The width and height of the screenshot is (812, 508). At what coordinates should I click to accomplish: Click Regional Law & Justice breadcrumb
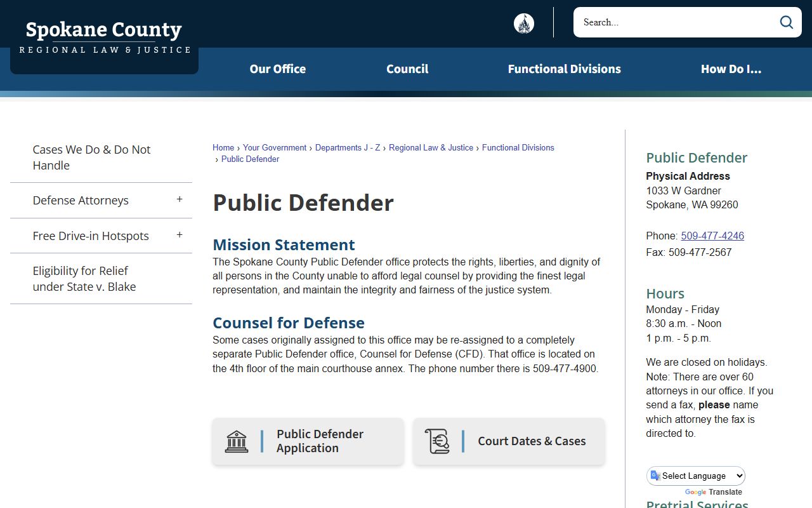click(431, 147)
